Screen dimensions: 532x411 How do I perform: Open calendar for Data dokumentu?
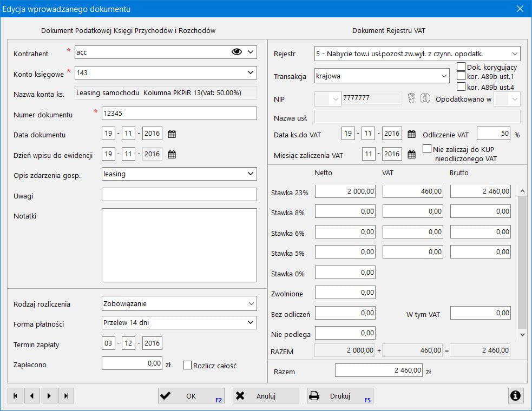pos(172,134)
